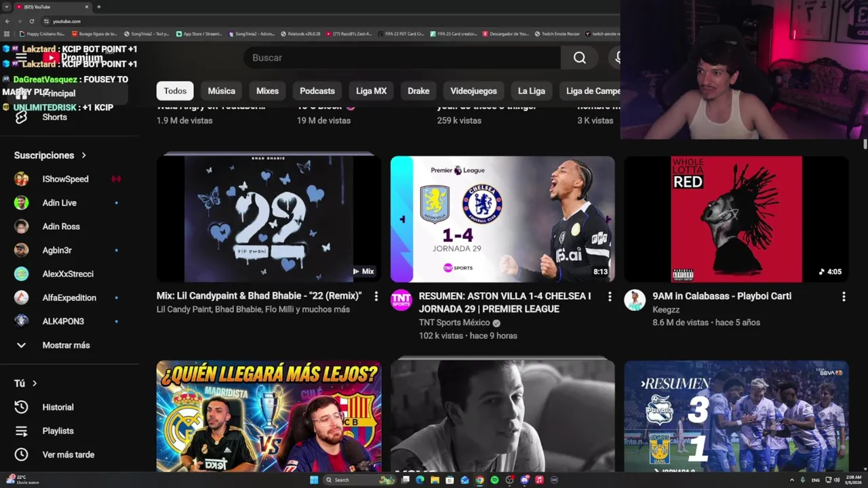
Task: Open the Happy Cristiano Ro... bookmark
Action: (41, 33)
